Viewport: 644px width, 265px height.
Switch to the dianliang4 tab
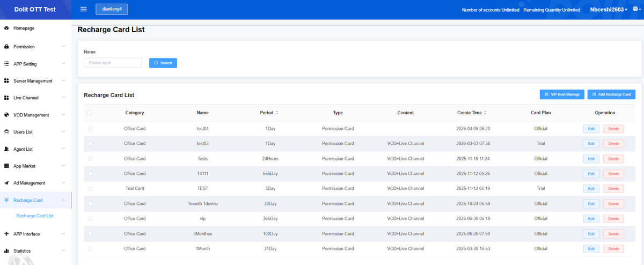(x=112, y=9)
